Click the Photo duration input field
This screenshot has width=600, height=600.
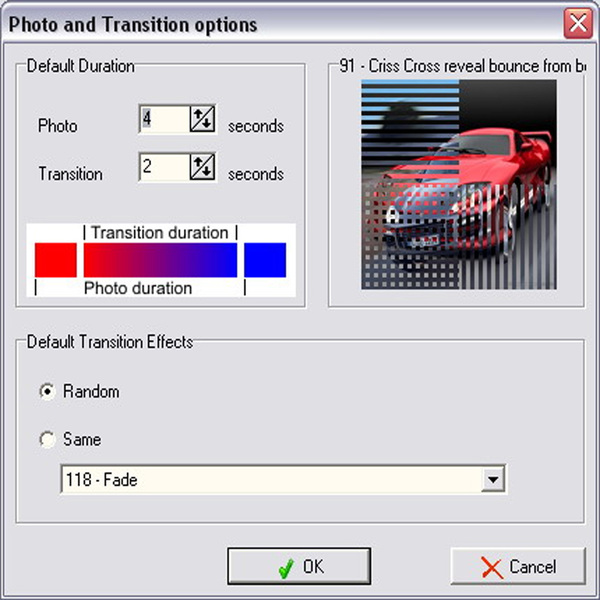coord(165,119)
